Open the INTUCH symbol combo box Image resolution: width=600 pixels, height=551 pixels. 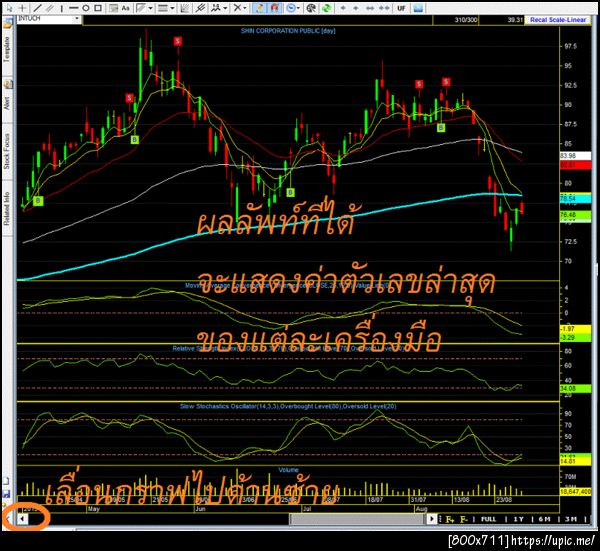coord(49,18)
